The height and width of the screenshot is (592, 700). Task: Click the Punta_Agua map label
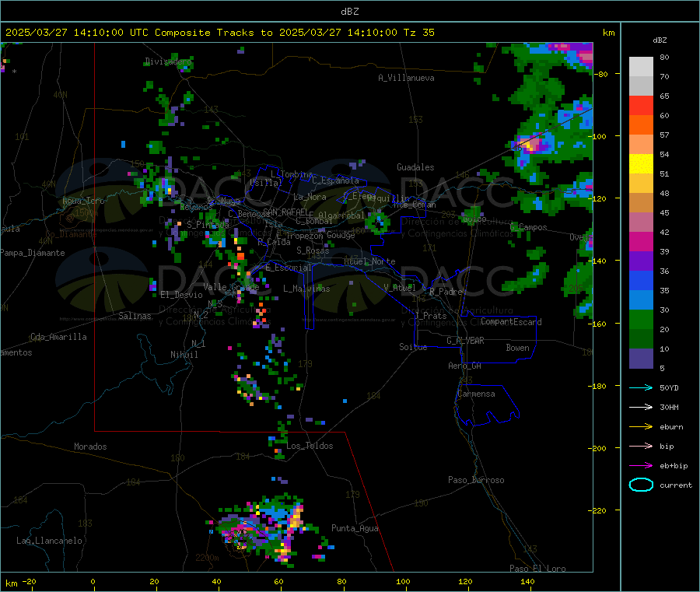coord(355,528)
